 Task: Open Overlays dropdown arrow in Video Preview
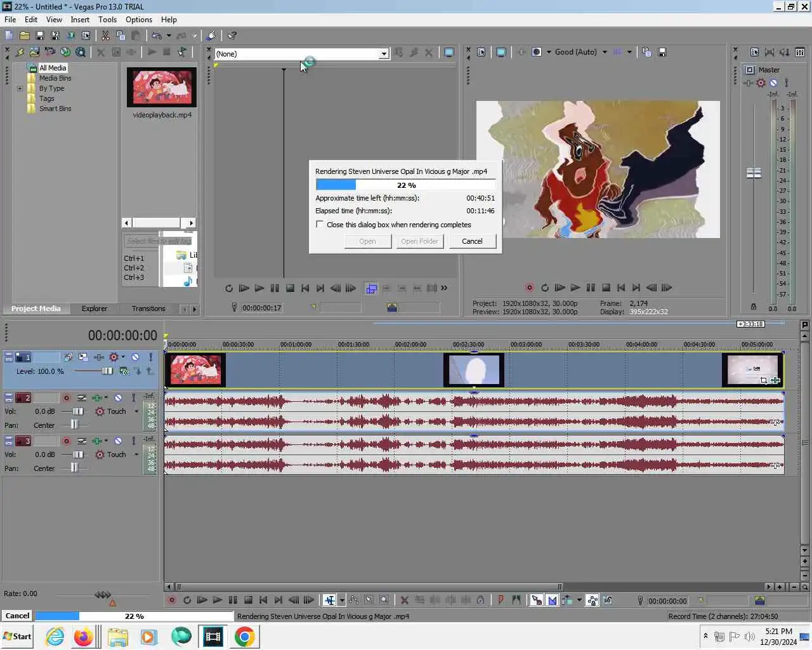[x=629, y=52]
